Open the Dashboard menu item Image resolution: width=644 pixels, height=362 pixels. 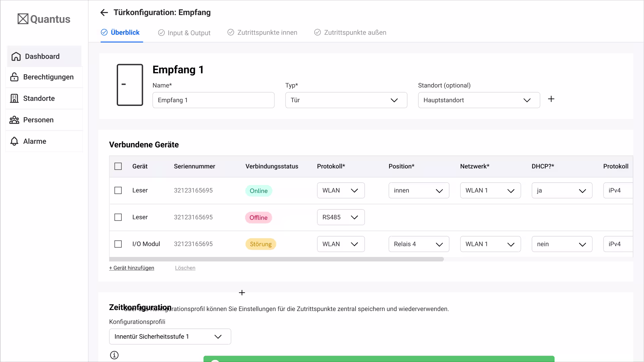tap(44, 56)
